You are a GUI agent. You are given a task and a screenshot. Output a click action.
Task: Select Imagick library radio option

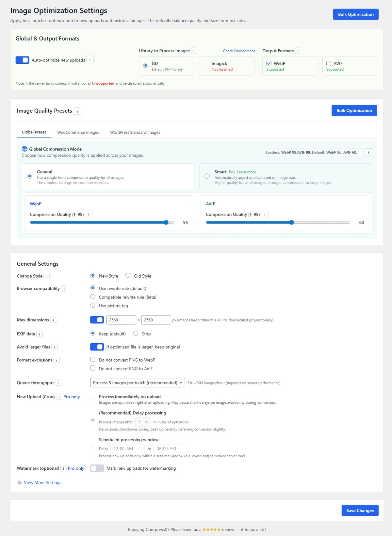(x=205, y=65)
